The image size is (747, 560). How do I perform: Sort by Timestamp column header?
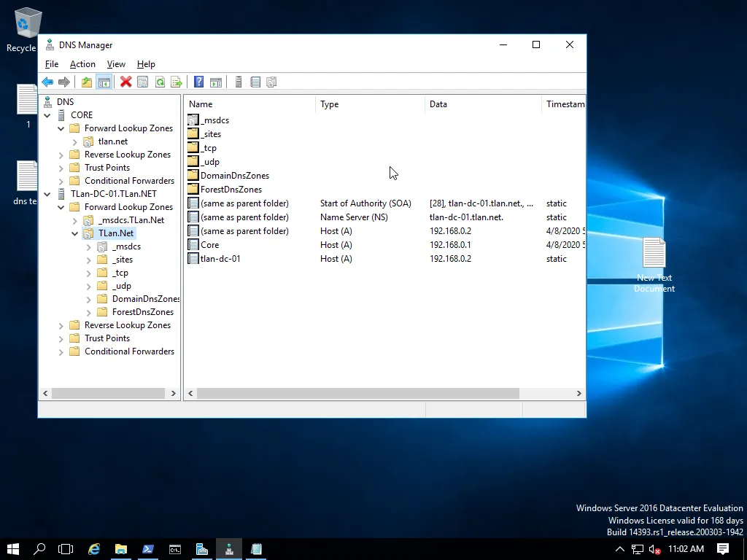click(x=564, y=104)
